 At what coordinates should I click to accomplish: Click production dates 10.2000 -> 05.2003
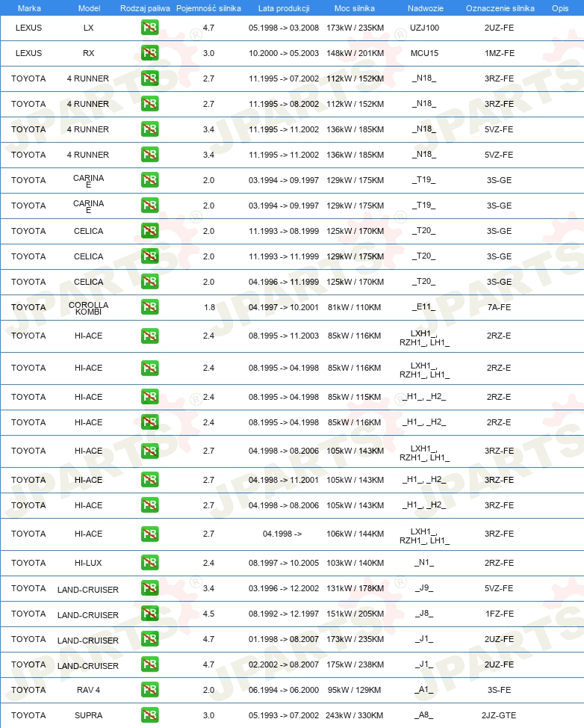click(x=284, y=53)
